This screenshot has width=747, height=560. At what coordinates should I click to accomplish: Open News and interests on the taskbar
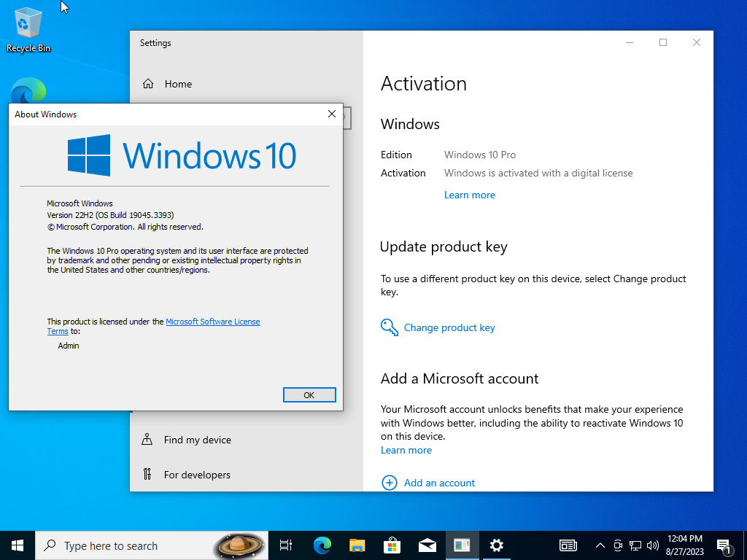568,545
